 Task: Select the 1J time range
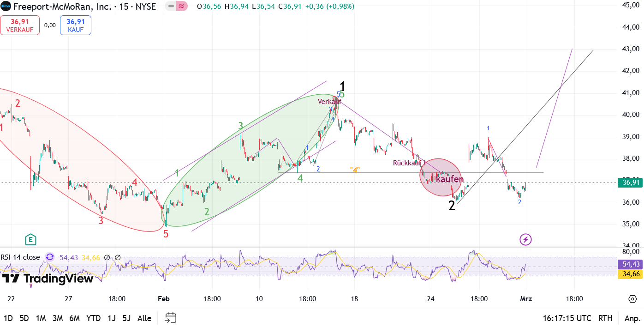112,318
